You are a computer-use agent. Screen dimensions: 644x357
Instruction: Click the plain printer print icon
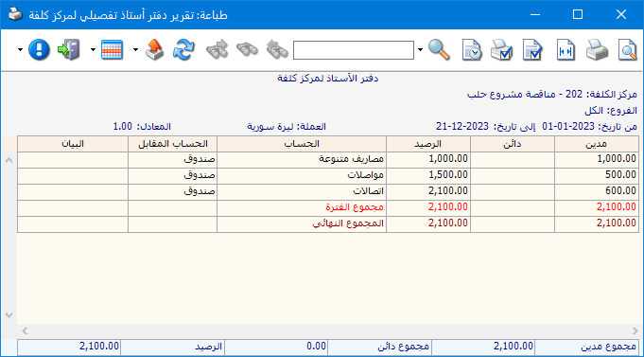[x=597, y=50]
